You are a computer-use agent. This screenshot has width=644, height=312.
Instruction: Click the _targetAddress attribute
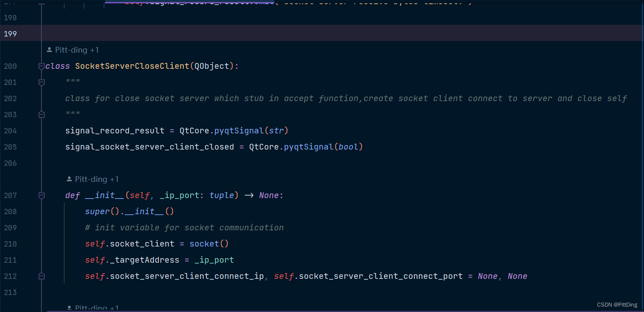click(x=145, y=260)
